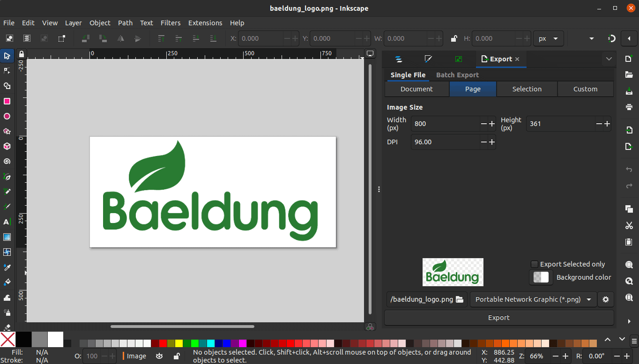
Task: Toggle the width/height aspect ratio lock
Action: coord(453,38)
